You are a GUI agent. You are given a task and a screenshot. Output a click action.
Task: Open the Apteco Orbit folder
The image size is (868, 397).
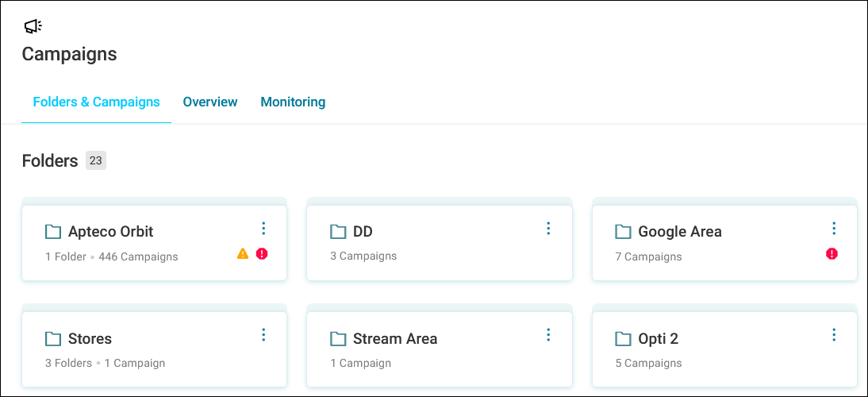click(154, 243)
